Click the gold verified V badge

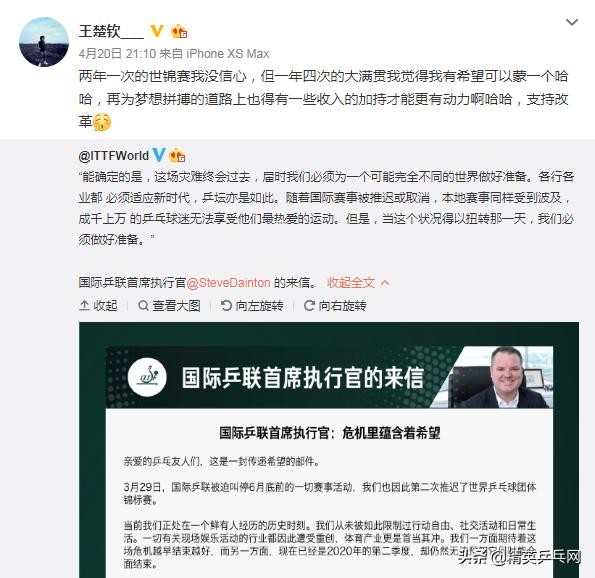157,31
